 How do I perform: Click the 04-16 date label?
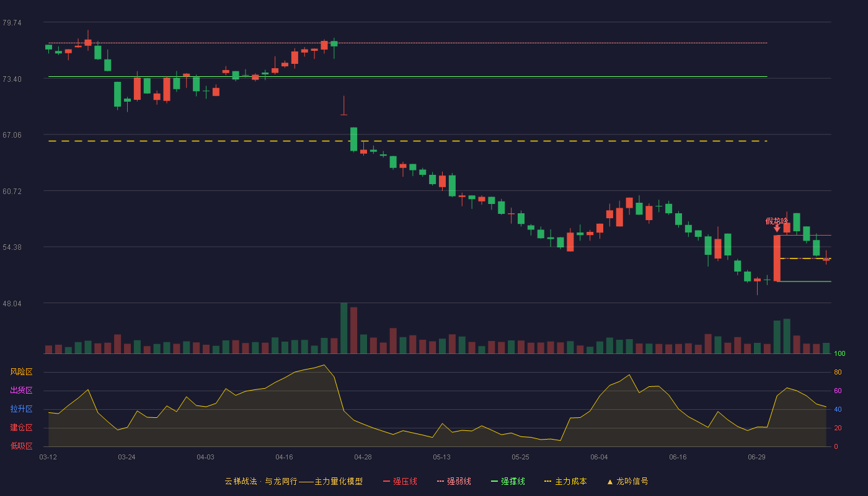tap(284, 457)
